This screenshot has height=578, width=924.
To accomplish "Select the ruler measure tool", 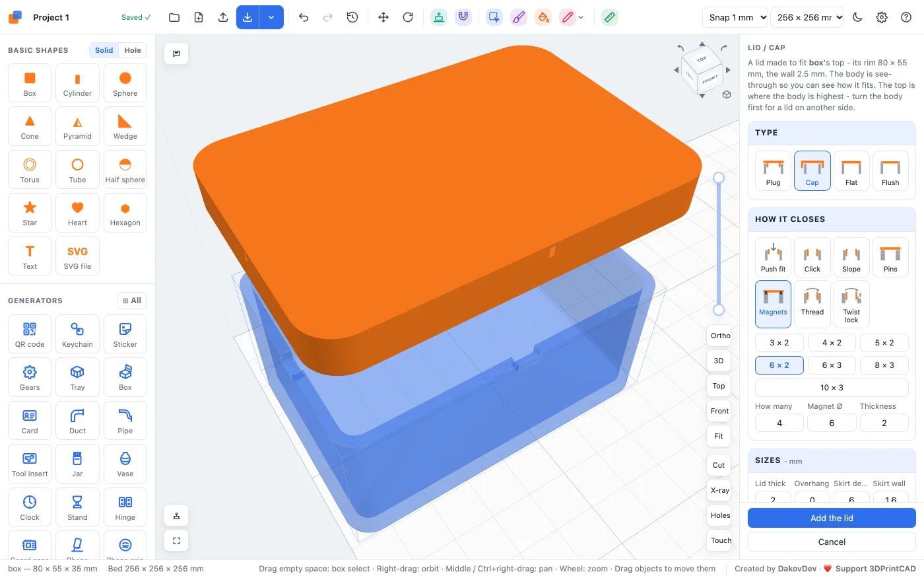I will [610, 17].
